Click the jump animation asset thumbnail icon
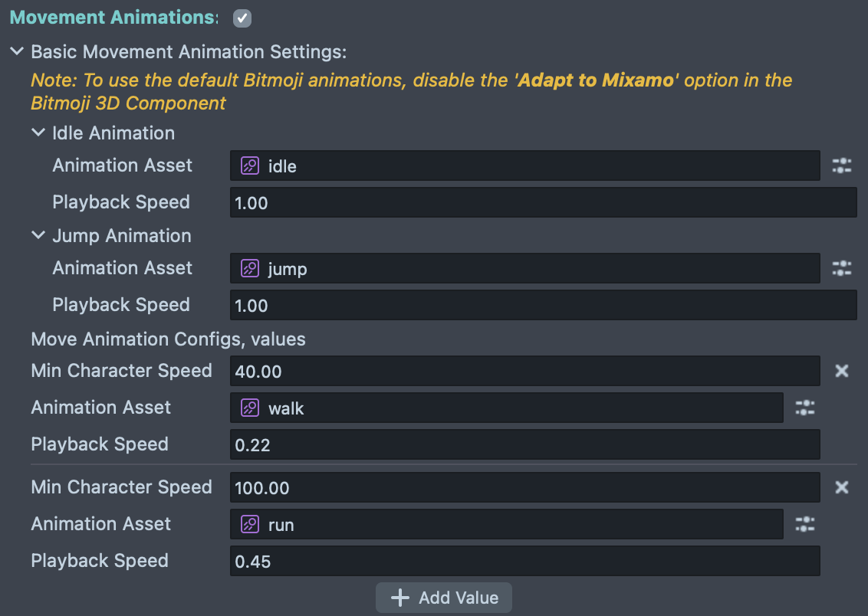The height and width of the screenshot is (616, 868). click(x=248, y=268)
